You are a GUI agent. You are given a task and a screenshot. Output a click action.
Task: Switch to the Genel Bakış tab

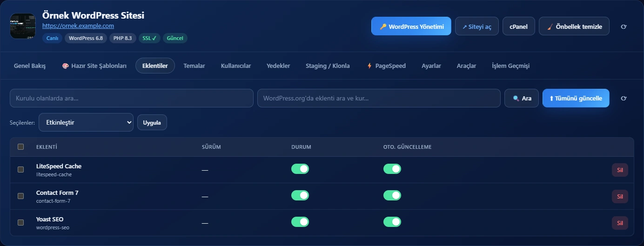(30, 66)
